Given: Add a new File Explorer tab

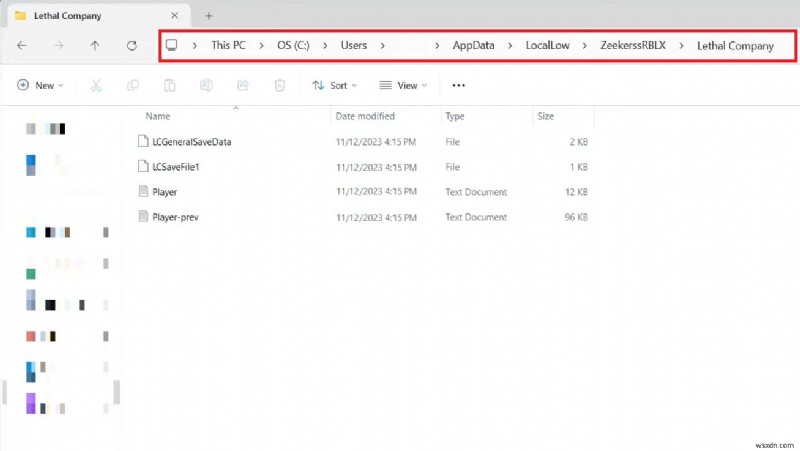Looking at the screenshot, I should 209,16.
